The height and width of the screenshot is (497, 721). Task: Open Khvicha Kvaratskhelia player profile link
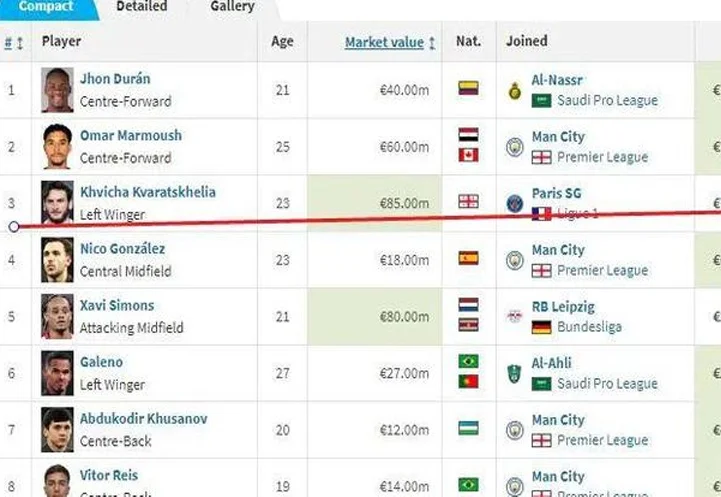click(x=148, y=192)
